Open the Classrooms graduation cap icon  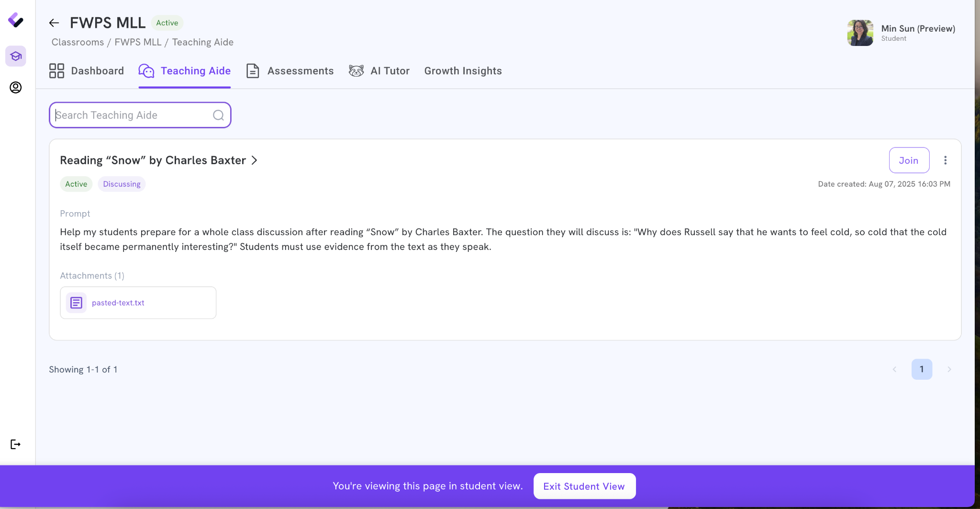click(16, 57)
